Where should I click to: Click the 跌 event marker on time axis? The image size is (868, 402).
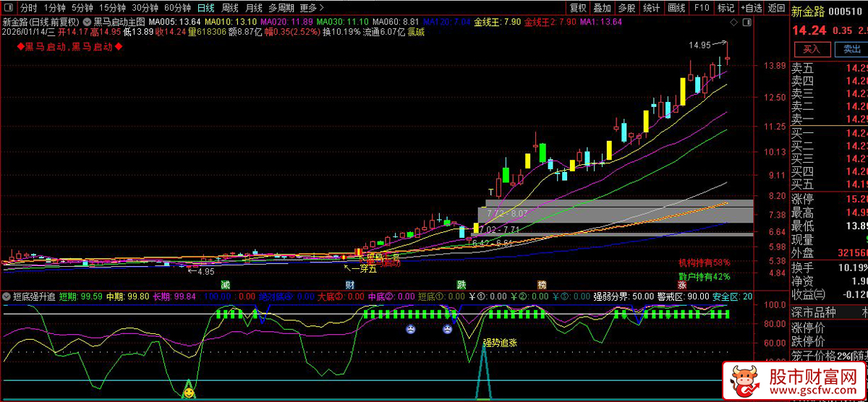point(461,286)
